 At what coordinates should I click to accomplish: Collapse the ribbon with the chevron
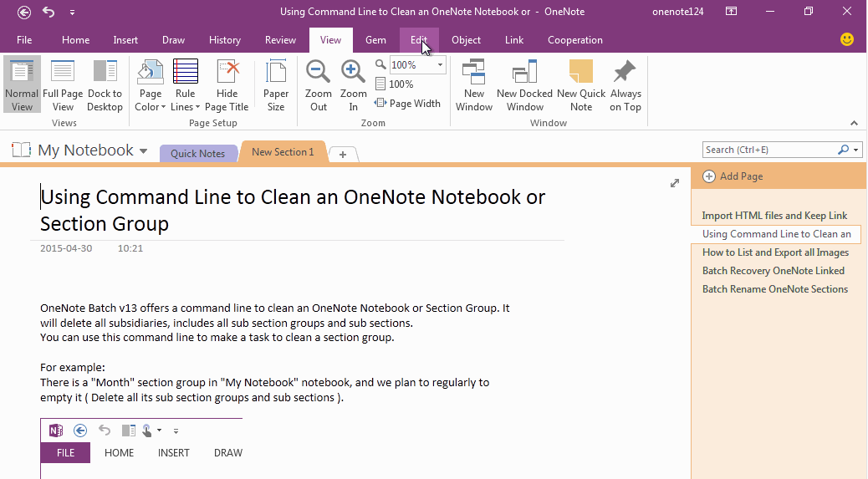pos(854,123)
